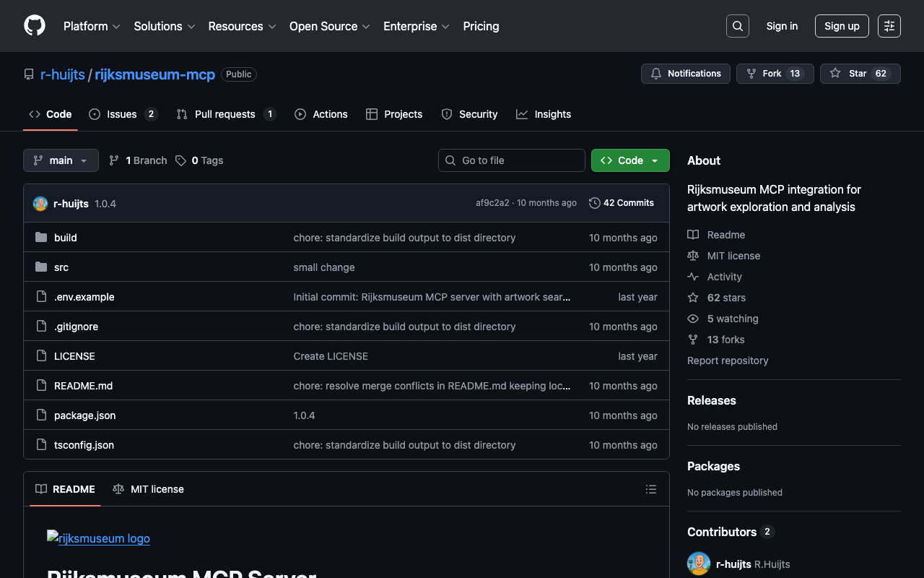Open the README outline list icon
The height and width of the screenshot is (578, 924).
pyautogui.click(x=650, y=489)
